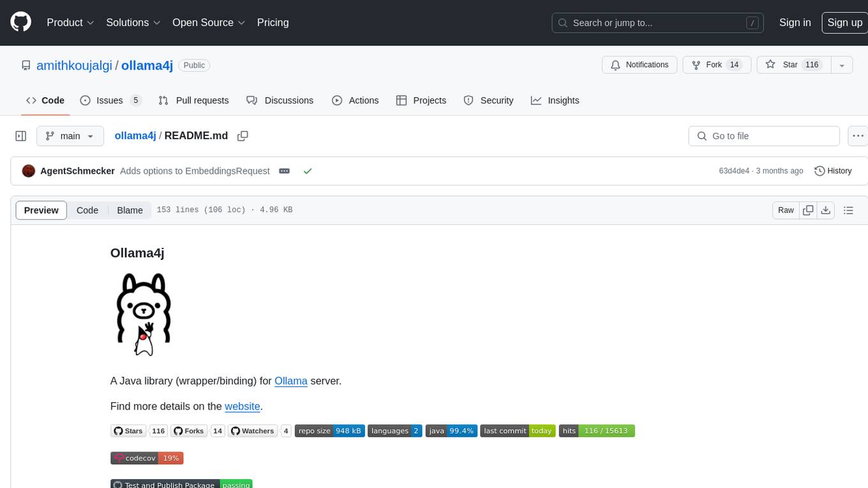This screenshot has width=868, height=488.
Task: Open the Pricing page
Action: pyautogui.click(x=273, y=22)
